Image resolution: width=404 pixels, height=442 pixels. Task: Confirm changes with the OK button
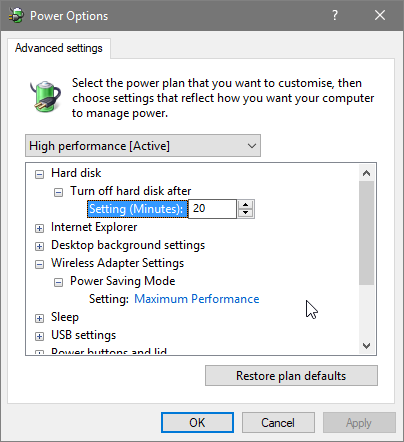(197, 423)
